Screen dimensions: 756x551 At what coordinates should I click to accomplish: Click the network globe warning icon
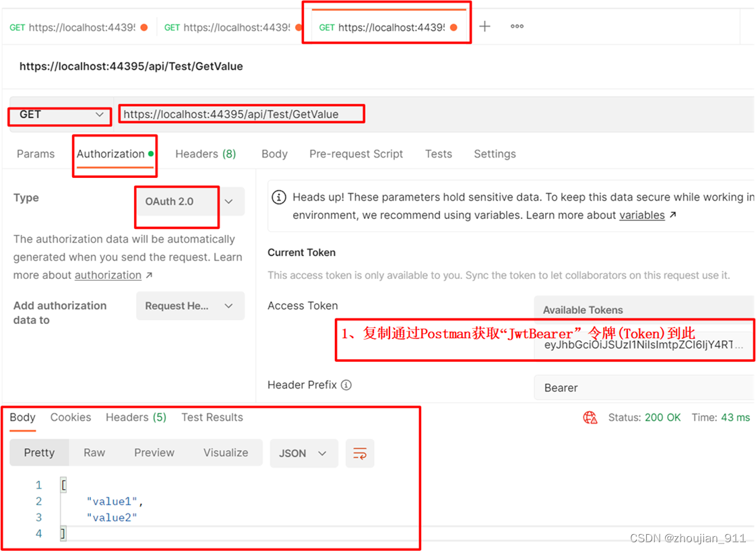coord(590,418)
